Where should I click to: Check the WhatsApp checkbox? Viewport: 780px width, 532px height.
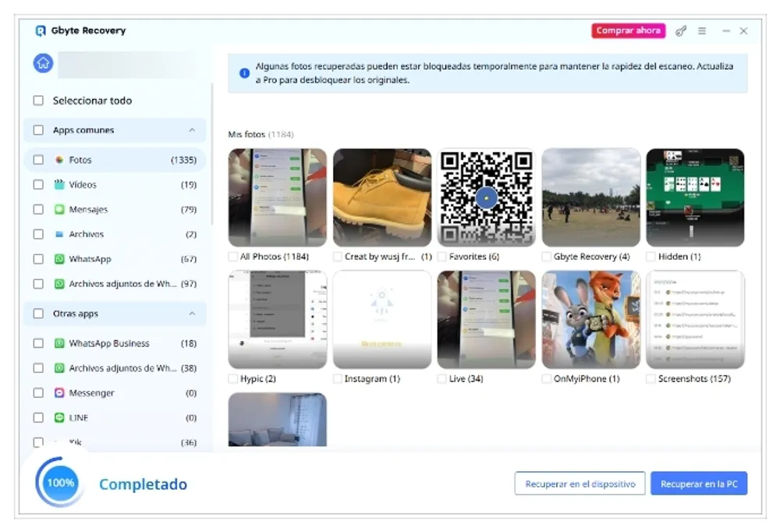pyautogui.click(x=38, y=259)
